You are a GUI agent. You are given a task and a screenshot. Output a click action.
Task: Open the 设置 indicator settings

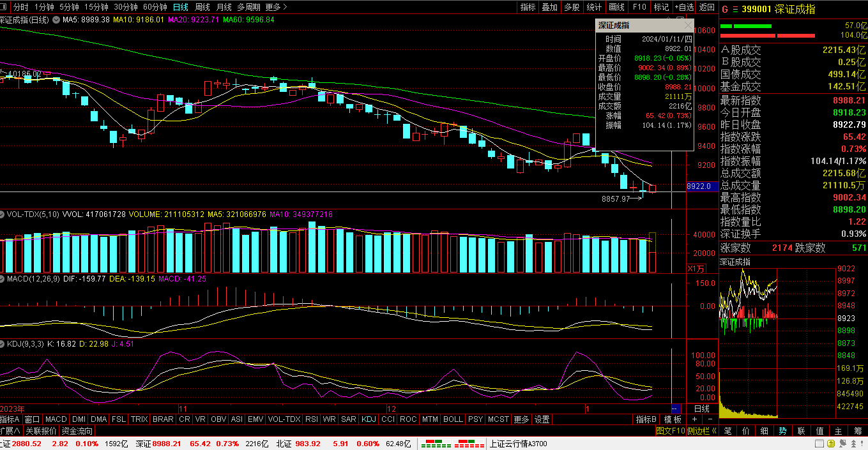[x=542, y=419]
